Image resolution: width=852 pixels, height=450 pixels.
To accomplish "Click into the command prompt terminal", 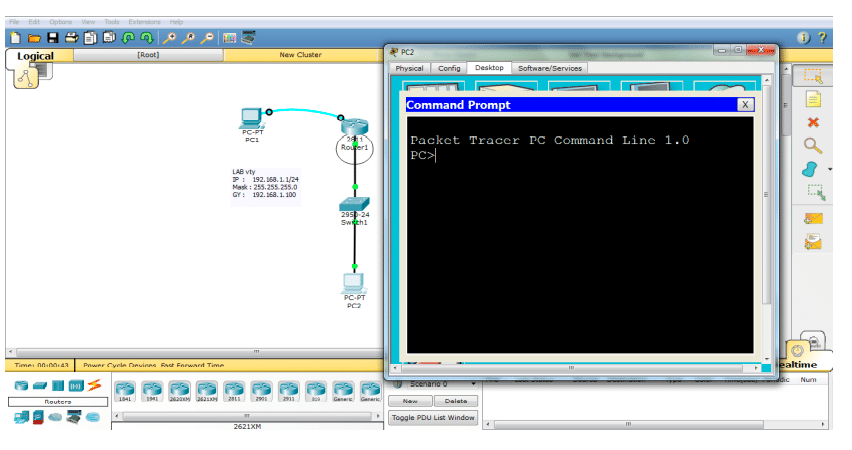I will point(580,235).
